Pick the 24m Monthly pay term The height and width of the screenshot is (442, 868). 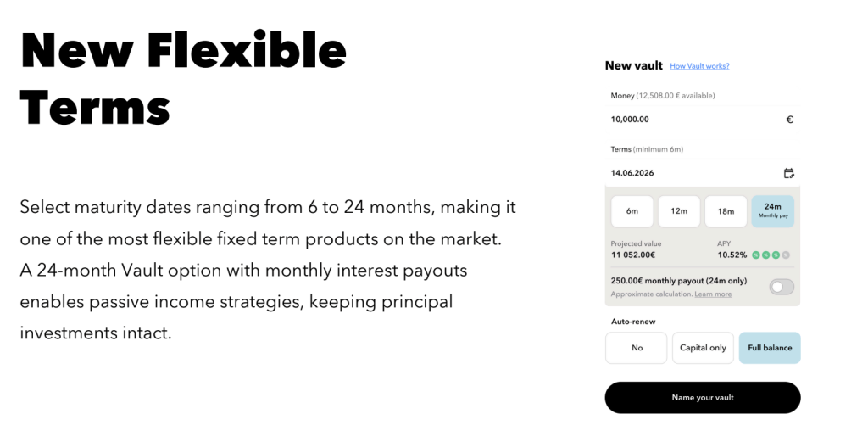tap(772, 211)
